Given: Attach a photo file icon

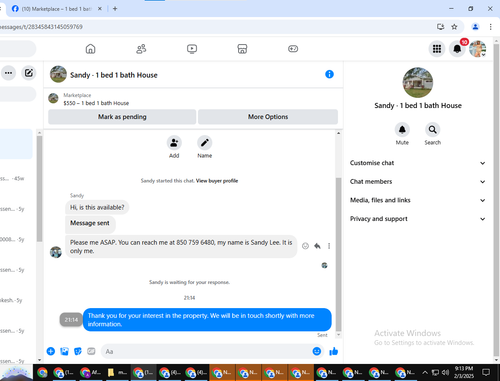Looking at the screenshot, I should (64, 351).
